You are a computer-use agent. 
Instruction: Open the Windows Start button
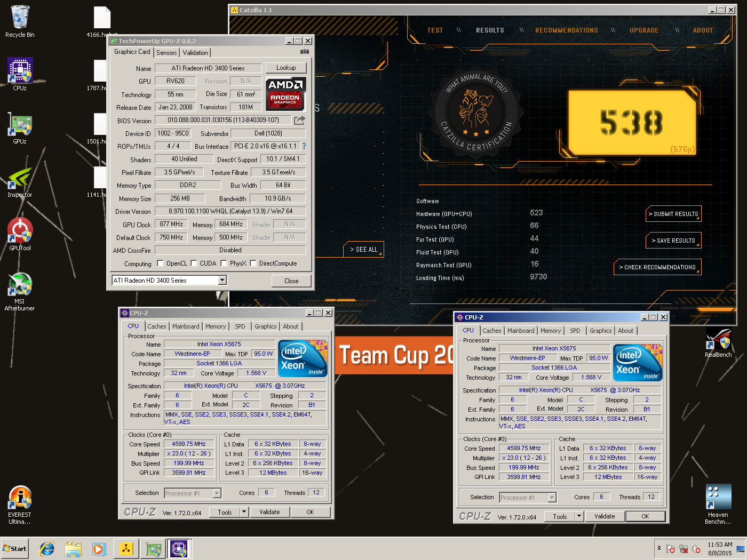pos(15,548)
